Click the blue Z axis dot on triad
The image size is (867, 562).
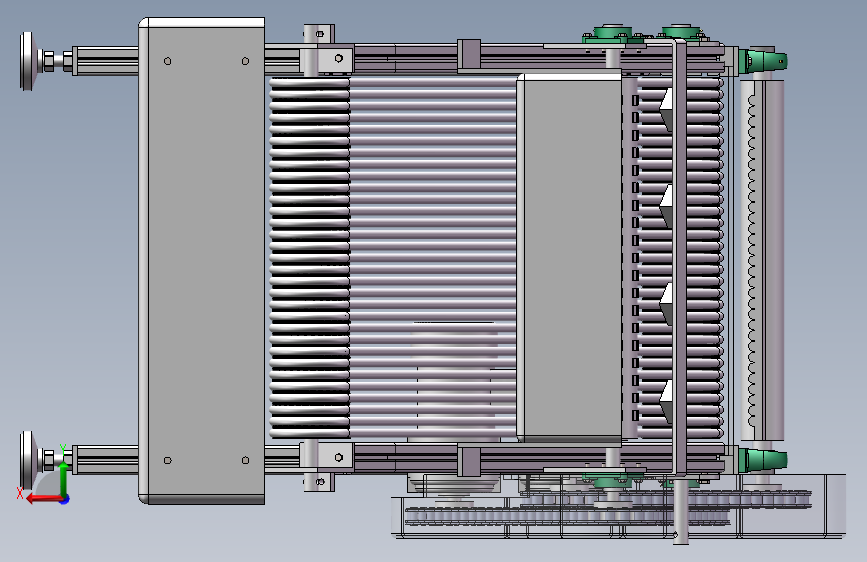click(65, 499)
